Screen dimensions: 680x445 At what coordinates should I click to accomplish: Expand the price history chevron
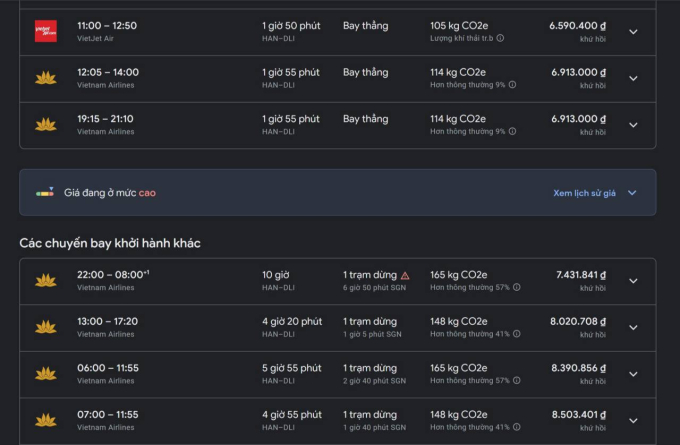(632, 193)
